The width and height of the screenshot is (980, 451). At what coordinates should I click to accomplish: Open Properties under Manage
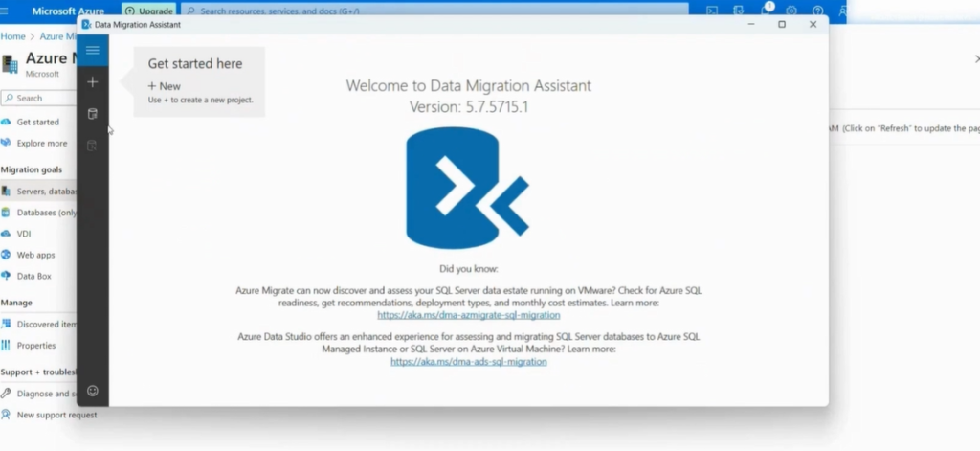click(38, 346)
